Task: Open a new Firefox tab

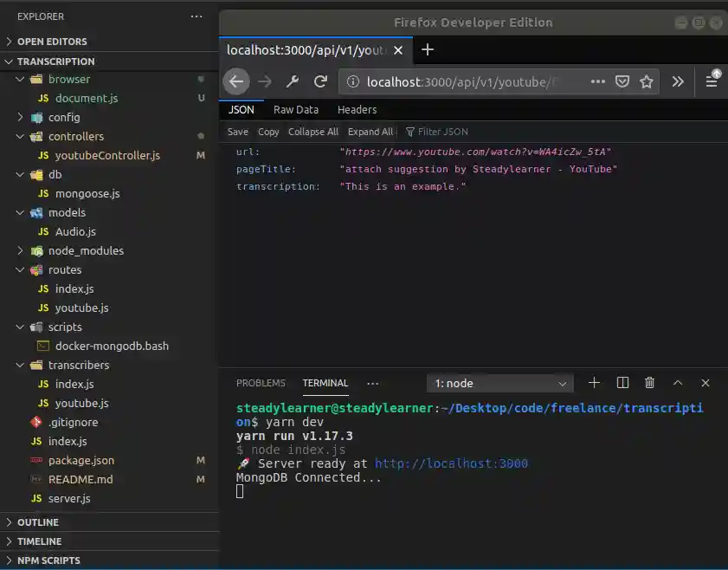Action: (x=428, y=49)
